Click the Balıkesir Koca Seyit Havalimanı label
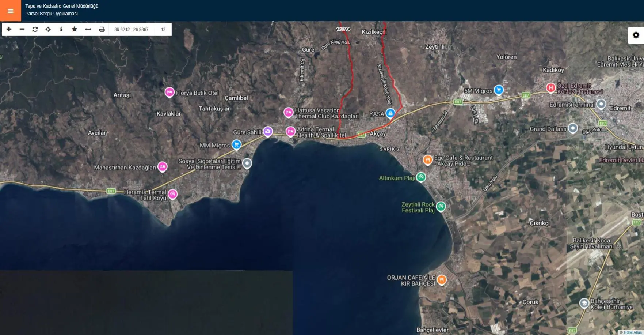 592,244
